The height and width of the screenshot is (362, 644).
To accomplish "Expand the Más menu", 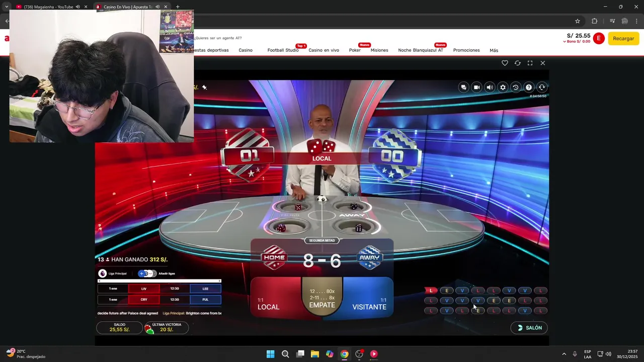I will tap(494, 50).
